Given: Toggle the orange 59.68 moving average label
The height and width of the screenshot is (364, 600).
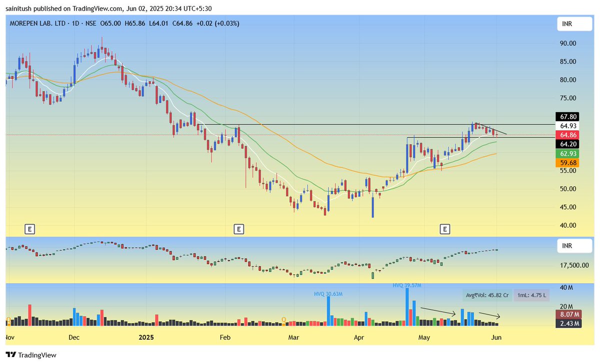Looking at the screenshot, I should point(568,163).
